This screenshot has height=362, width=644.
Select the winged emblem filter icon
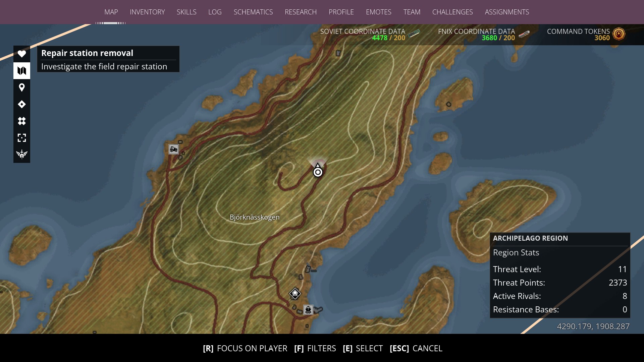pos(22,154)
